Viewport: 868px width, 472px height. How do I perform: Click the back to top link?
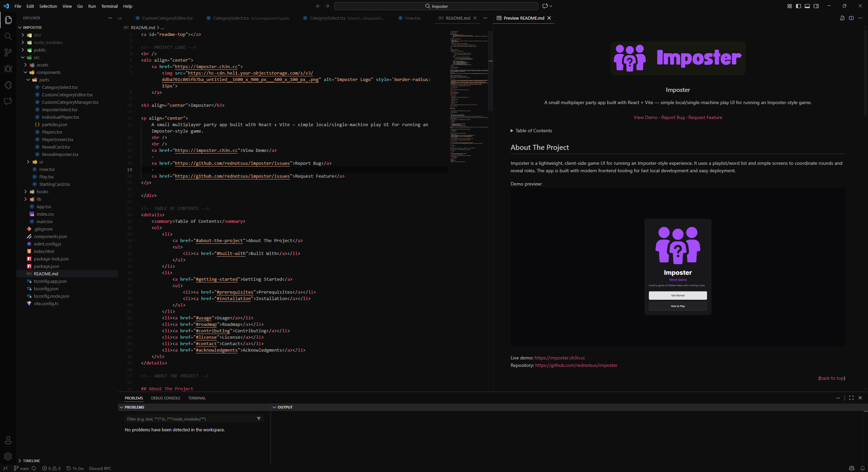coord(831,378)
